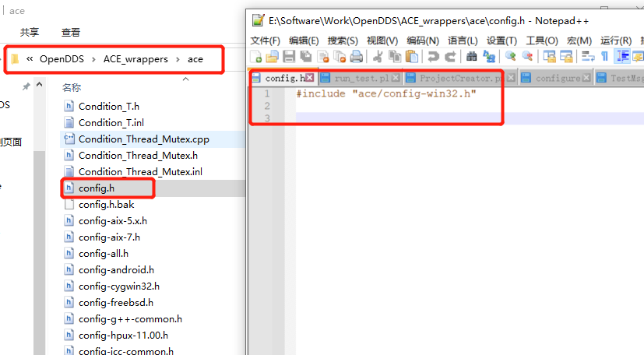Click the pin icon in navigation pane
This screenshot has height=355, width=644.
coord(26,86)
